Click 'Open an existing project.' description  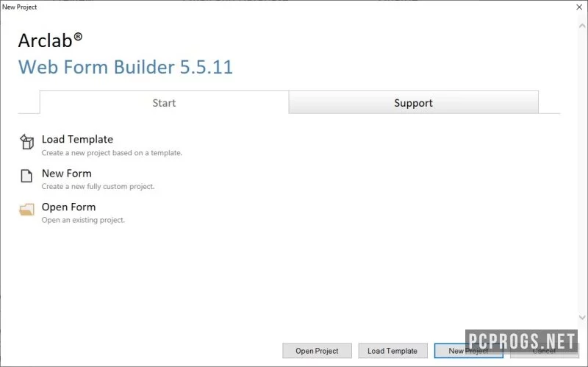tap(83, 220)
